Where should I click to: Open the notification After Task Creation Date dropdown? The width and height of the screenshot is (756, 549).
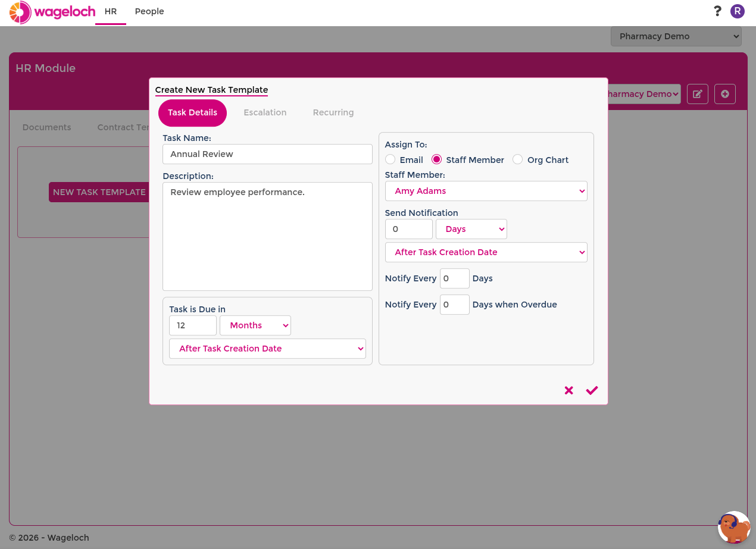486,252
